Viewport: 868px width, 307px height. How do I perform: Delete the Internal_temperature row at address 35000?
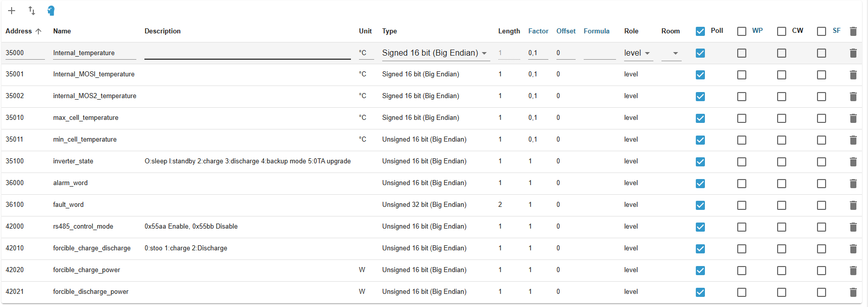(x=853, y=53)
